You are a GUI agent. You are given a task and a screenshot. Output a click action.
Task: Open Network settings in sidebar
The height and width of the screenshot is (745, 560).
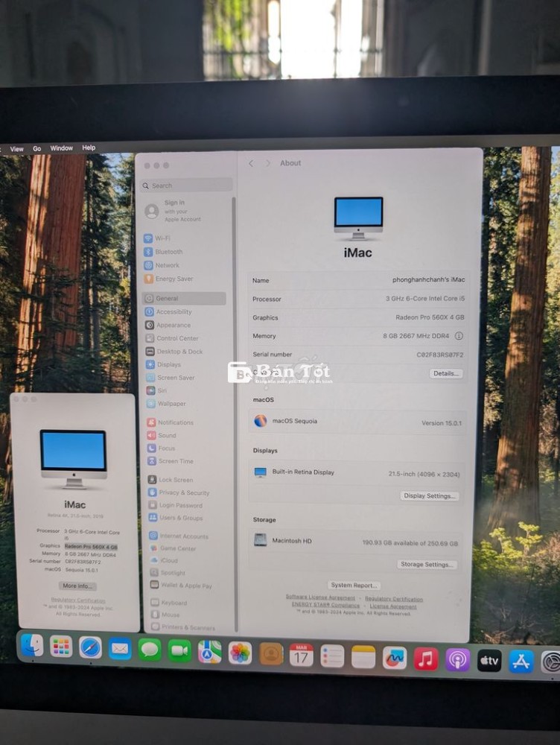click(162, 265)
